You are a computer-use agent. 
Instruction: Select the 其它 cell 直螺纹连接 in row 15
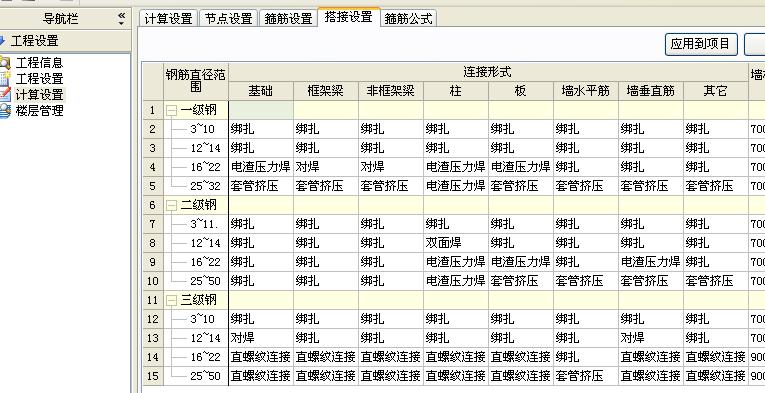coord(716,376)
